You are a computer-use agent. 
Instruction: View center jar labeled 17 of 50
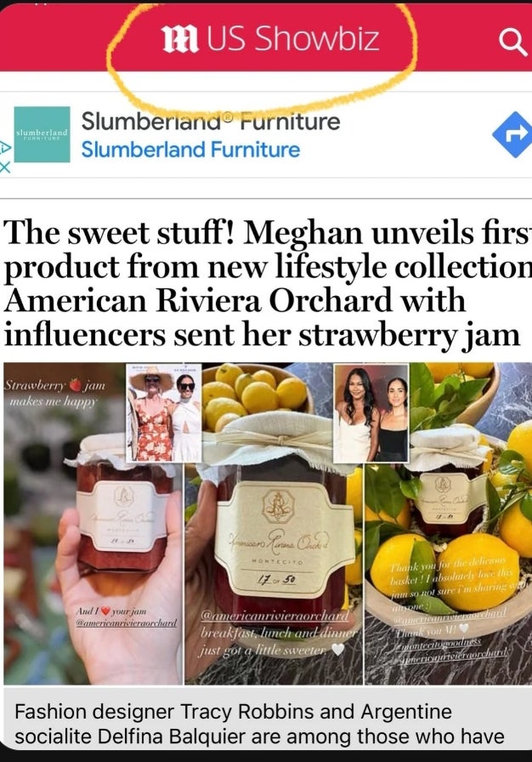point(274,524)
